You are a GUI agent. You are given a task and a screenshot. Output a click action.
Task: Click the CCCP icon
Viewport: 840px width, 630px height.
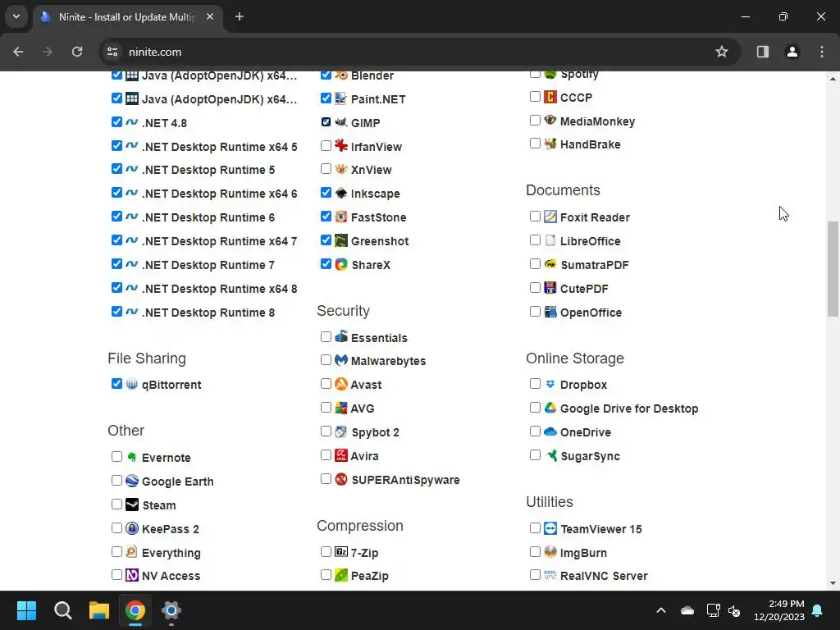pos(550,97)
